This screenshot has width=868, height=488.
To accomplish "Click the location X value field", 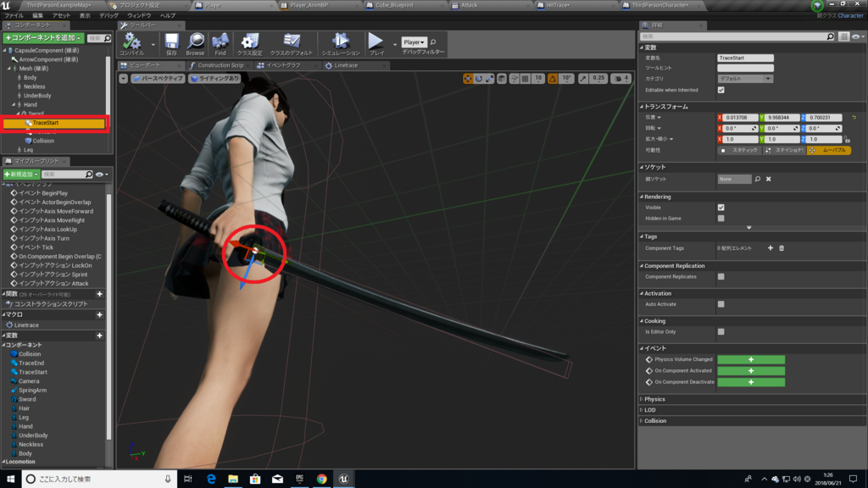I will (x=741, y=117).
